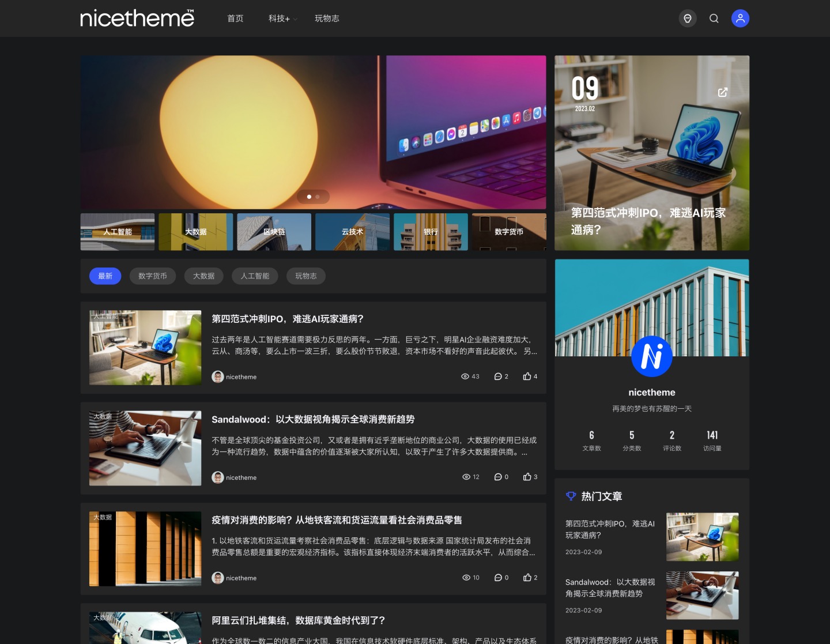Viewport: 830px width, 644px height.
Task: Go to first carousel slide dot
Action: [x=309, y=197]
